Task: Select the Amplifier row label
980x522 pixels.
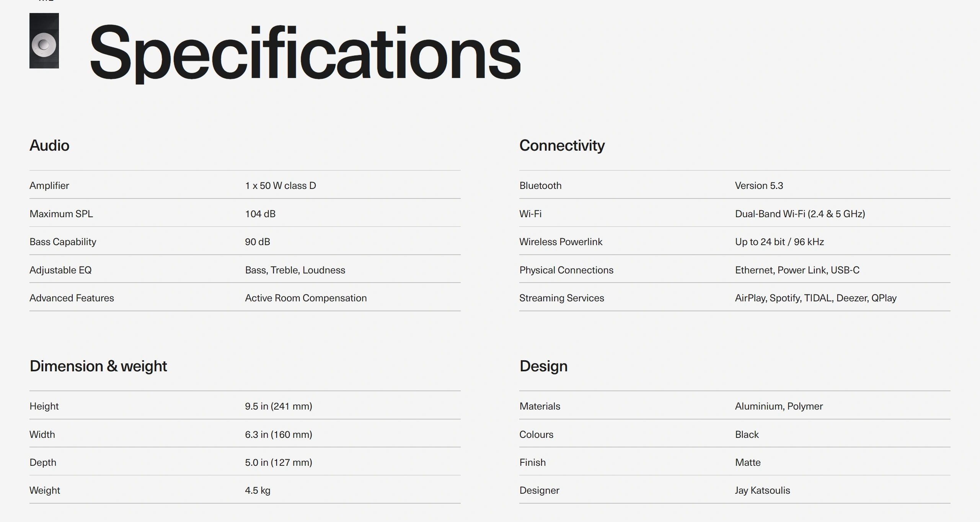Action: coord(49,185)
